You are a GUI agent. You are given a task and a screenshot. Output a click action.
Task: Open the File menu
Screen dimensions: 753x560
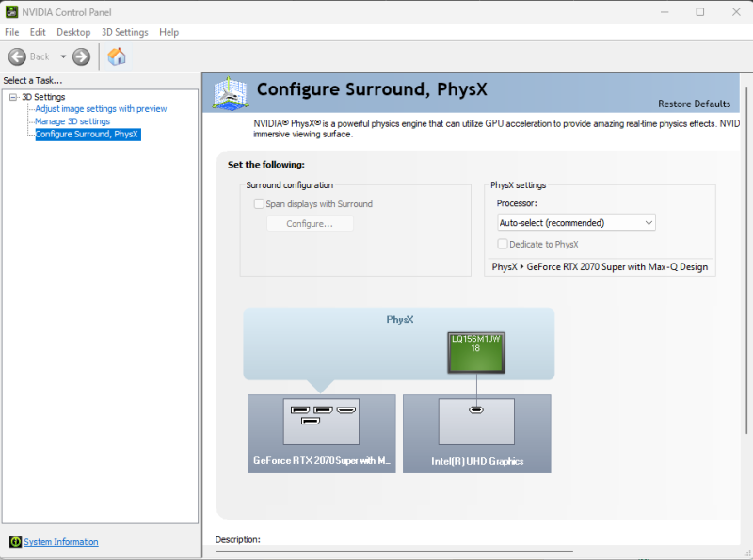[x=12, y=32]
